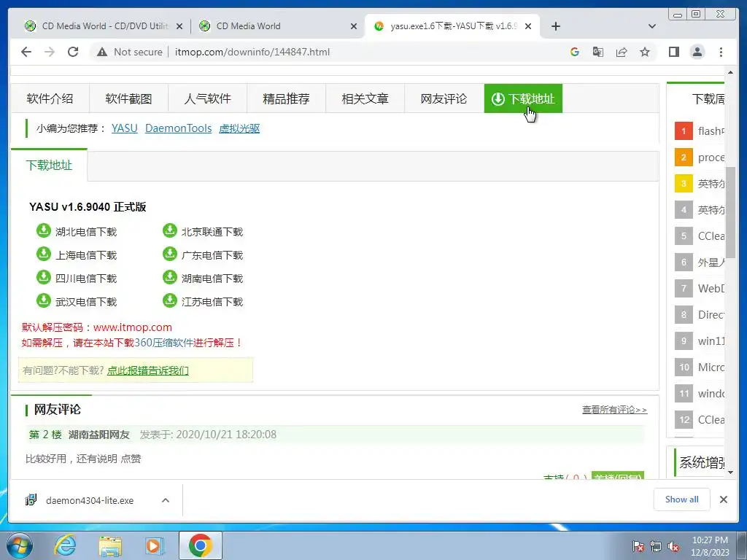Click 广东电信下载 download icon
This screenshot has height=560, width=747.
tap(169, 254)
